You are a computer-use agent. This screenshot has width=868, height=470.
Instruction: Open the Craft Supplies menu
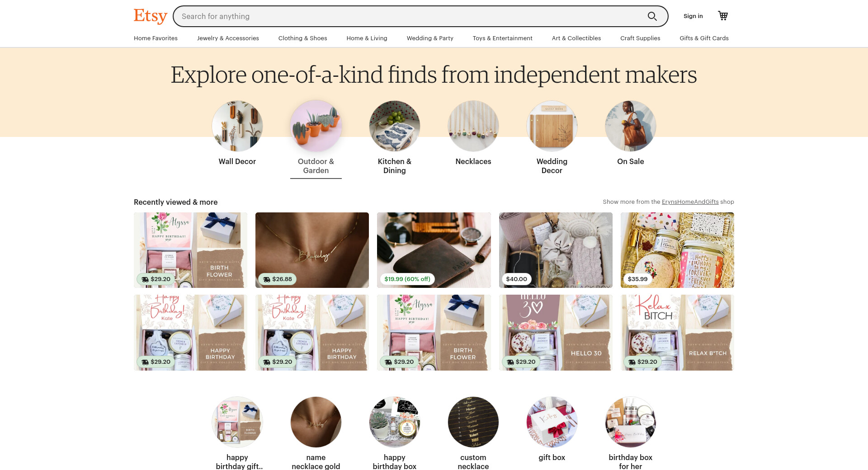tap(640, 38)
